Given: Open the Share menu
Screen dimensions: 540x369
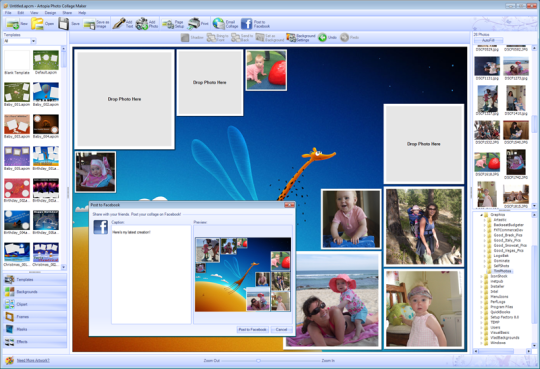Looking at the screenshot, I should pos(67,13).
